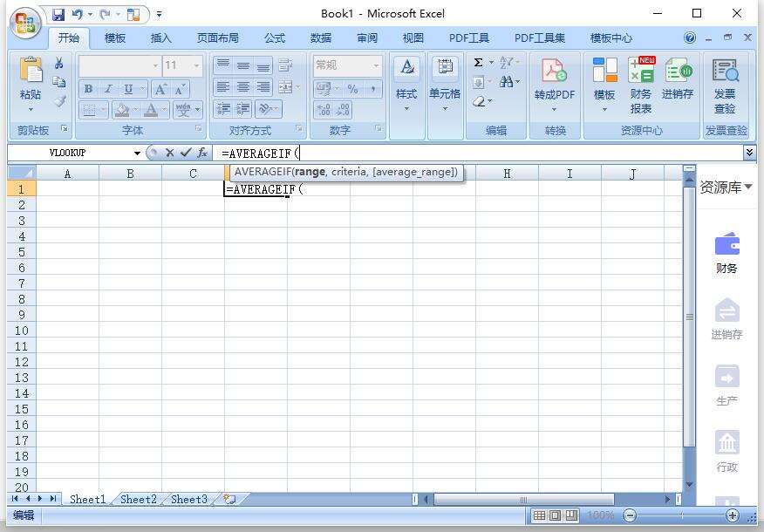Image resolution: width=764 pixels, height=532 pixels.
Task: Switch to Page Layout view
Action: pos(555,515)
